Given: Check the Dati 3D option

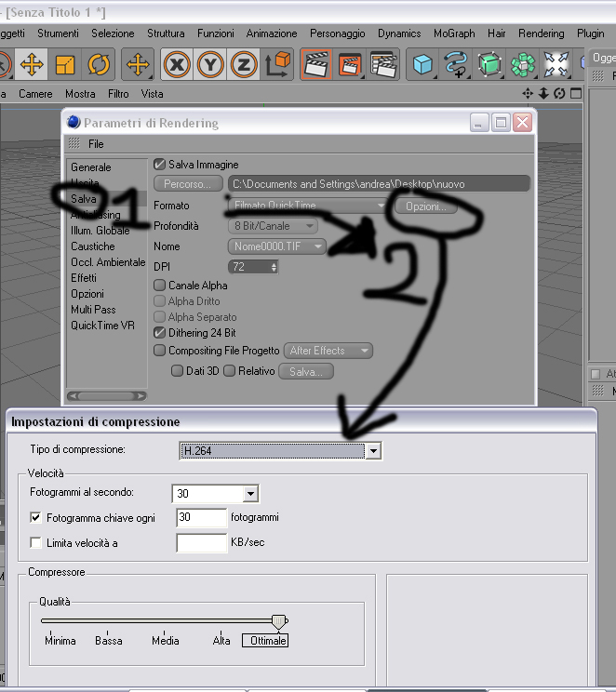Looking at the screenshot, I should (177, 371).
